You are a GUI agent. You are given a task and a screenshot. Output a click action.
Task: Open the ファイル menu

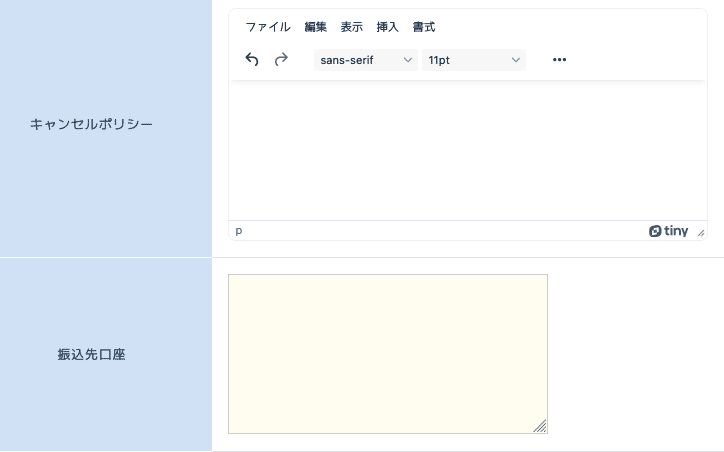point(268,27)
